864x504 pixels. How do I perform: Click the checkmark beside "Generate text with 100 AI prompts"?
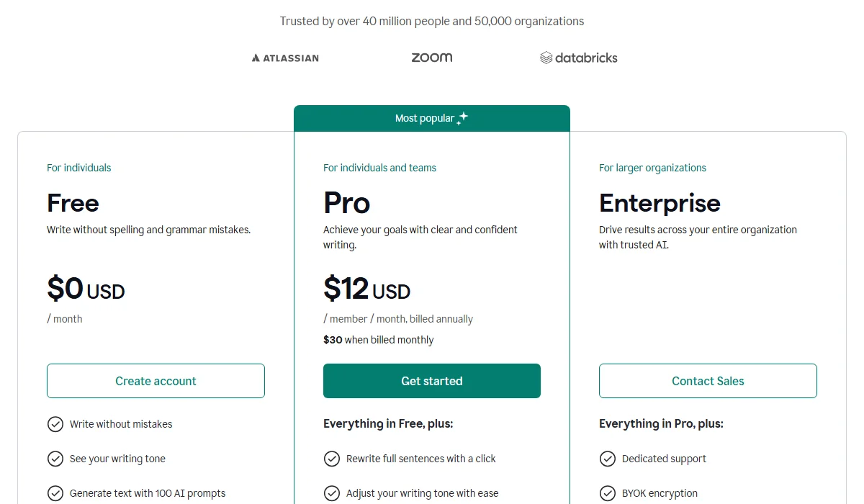click(55, 493)
